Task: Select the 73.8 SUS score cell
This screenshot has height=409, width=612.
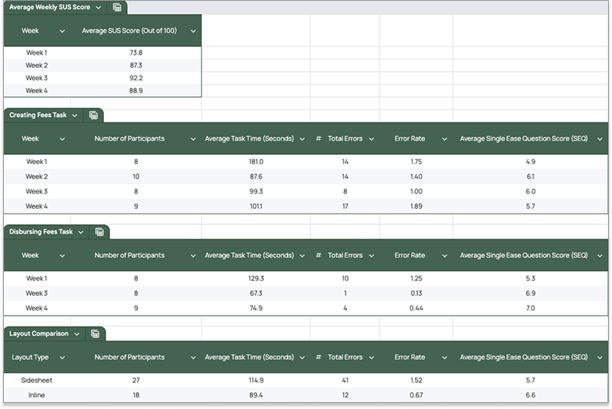Action: 136,53
